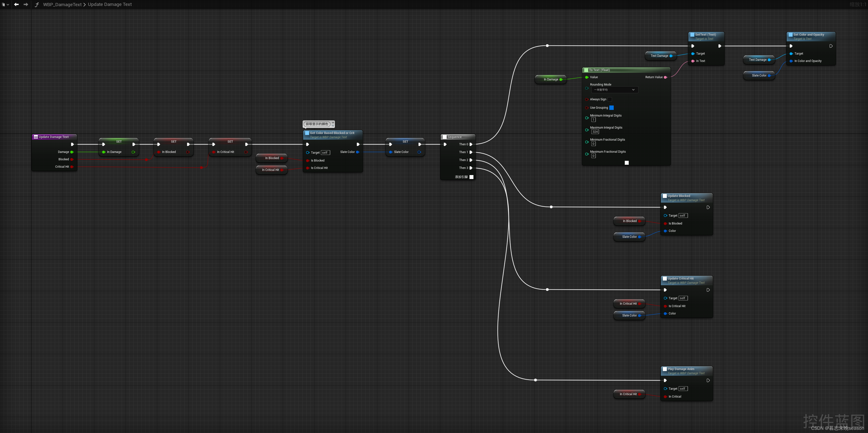The image size is (868, 433).
Task: Edit Minimum Fractional Digits value field
Action: tap(593, 144)
